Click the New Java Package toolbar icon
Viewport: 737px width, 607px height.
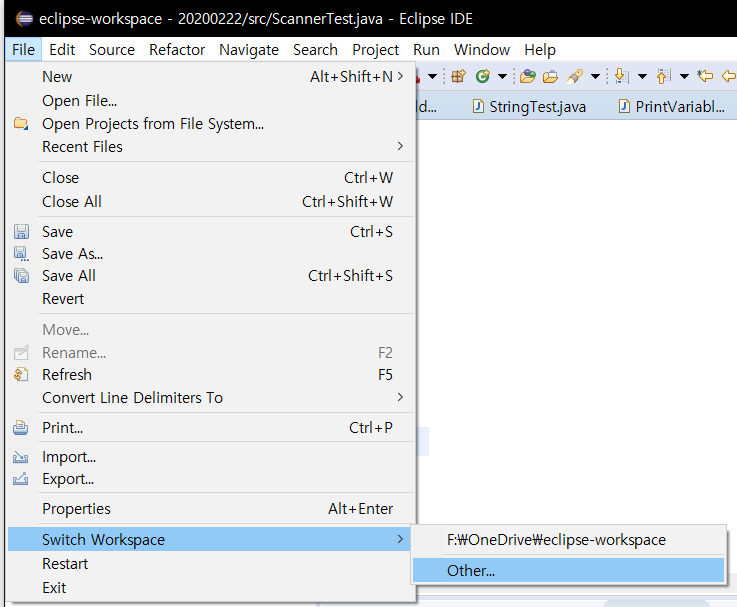pyautogui.click(x=458, y=76)
